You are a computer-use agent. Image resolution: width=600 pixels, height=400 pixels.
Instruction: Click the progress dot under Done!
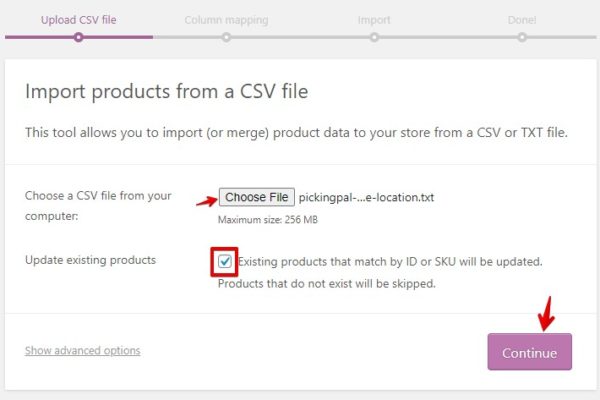[522, 37]
